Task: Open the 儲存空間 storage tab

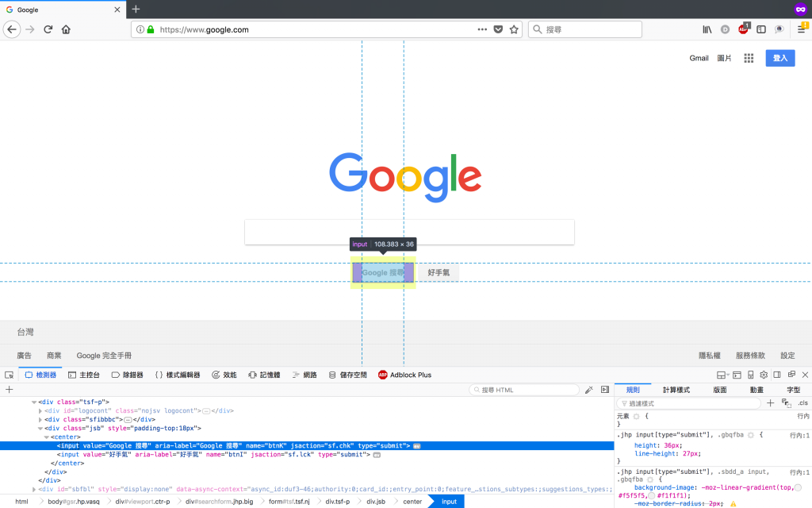Action: [348, 375]
